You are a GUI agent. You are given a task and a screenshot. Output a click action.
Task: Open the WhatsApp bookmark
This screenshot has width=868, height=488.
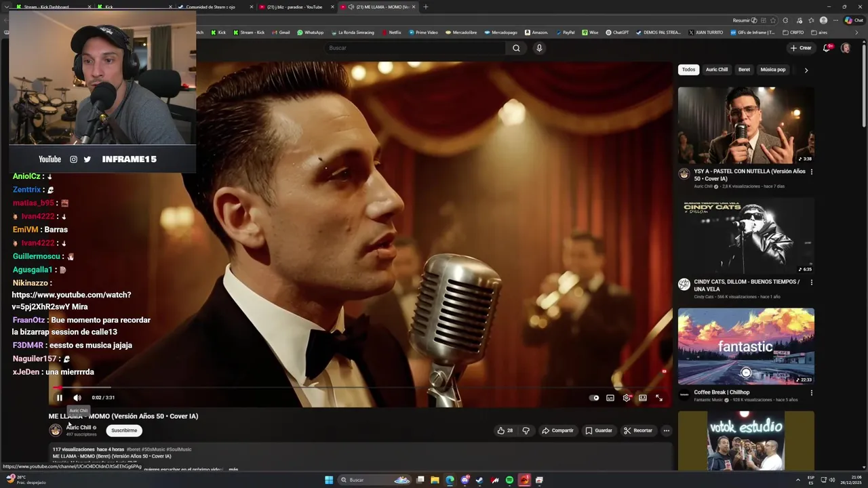[x=311, y=33]
